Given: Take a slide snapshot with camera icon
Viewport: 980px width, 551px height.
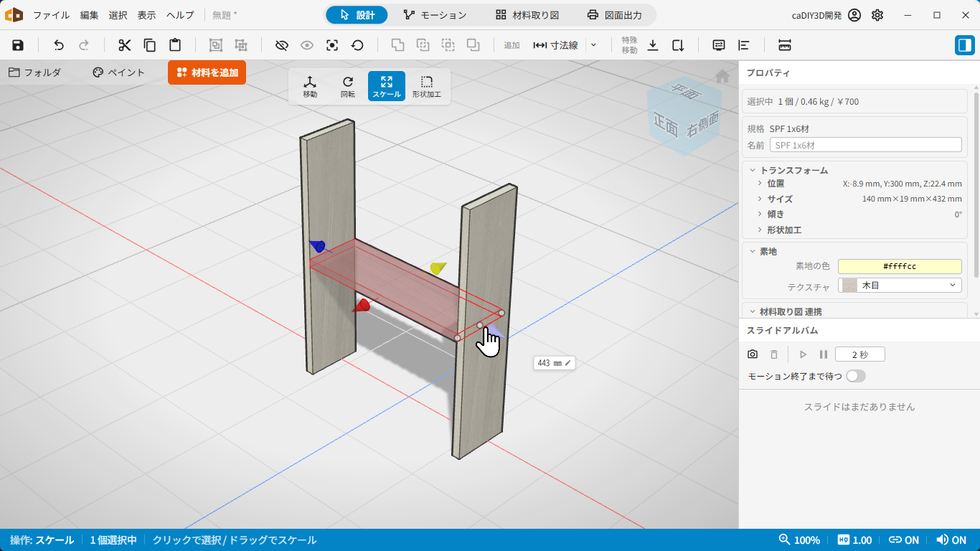Looking at the screenshot, I should click(x=753, y=354).
